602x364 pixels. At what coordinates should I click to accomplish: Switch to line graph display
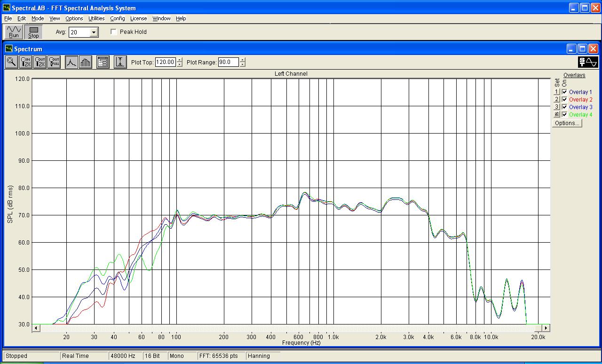click(x=71, y=62)
